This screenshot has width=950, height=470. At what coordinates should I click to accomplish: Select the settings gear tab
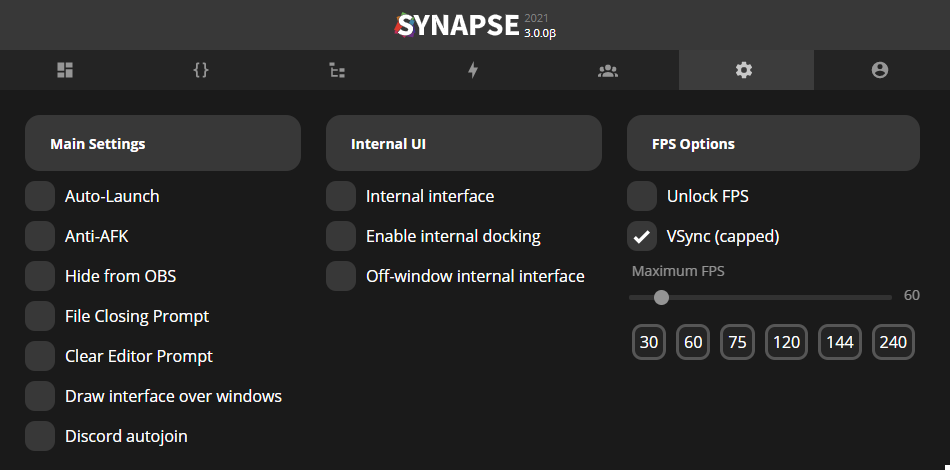tap(743, 70)
